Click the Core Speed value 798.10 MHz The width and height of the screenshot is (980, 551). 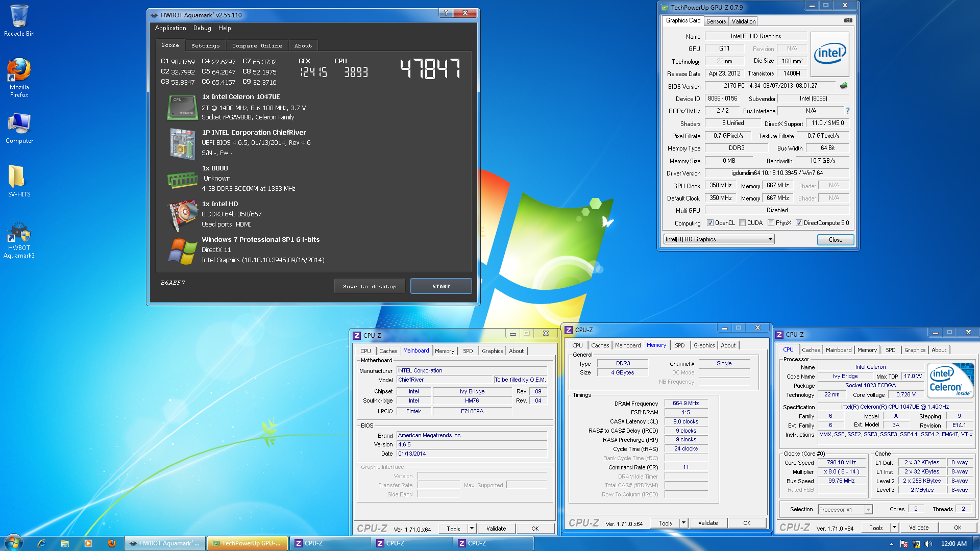tap(841, 463)
